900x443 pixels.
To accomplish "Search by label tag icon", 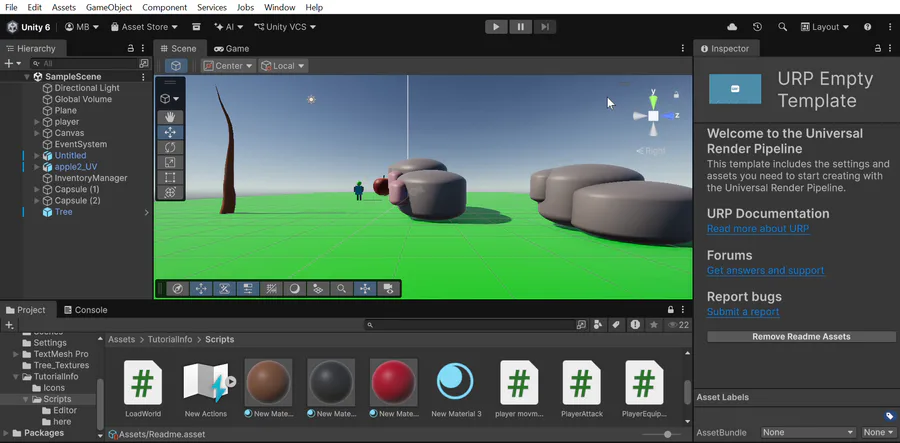I will point(616,325).
